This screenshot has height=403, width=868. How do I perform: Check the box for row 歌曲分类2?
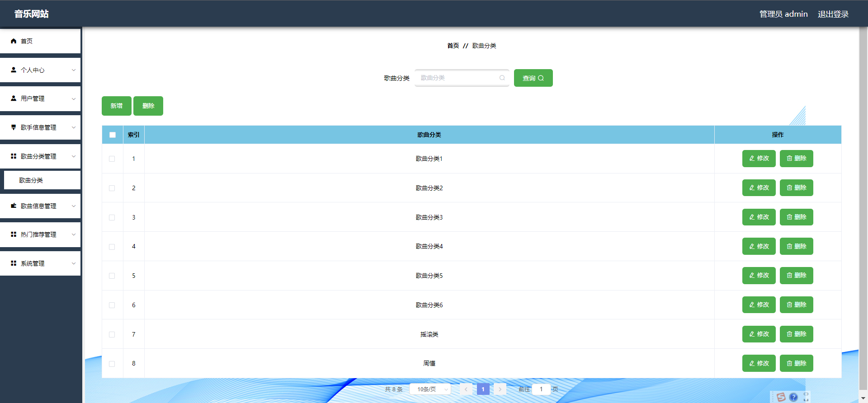(x=112, y=188)
